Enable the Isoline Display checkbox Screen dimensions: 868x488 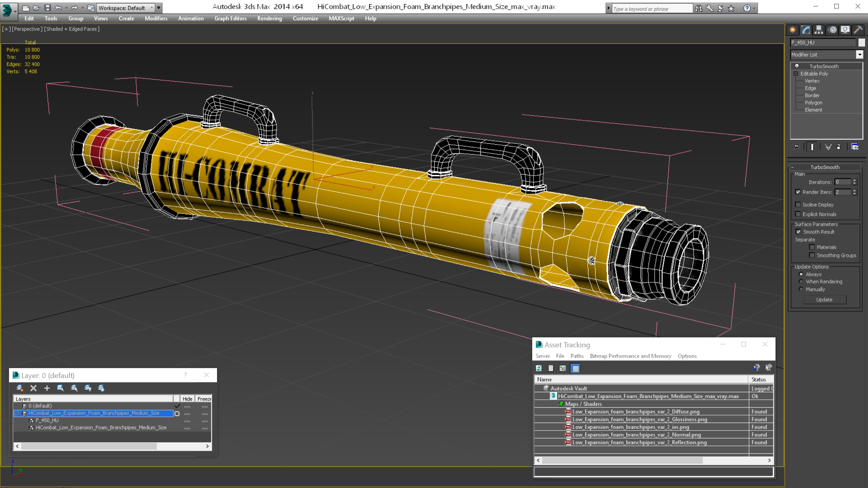click(797, 205)
